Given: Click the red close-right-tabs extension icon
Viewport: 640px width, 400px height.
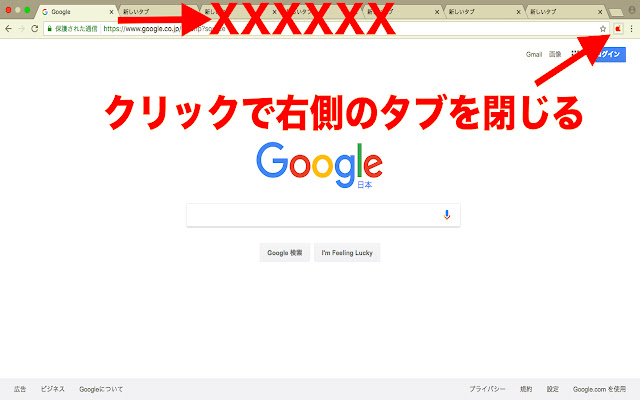Looking at the screenshot, I should pos(618,29).
